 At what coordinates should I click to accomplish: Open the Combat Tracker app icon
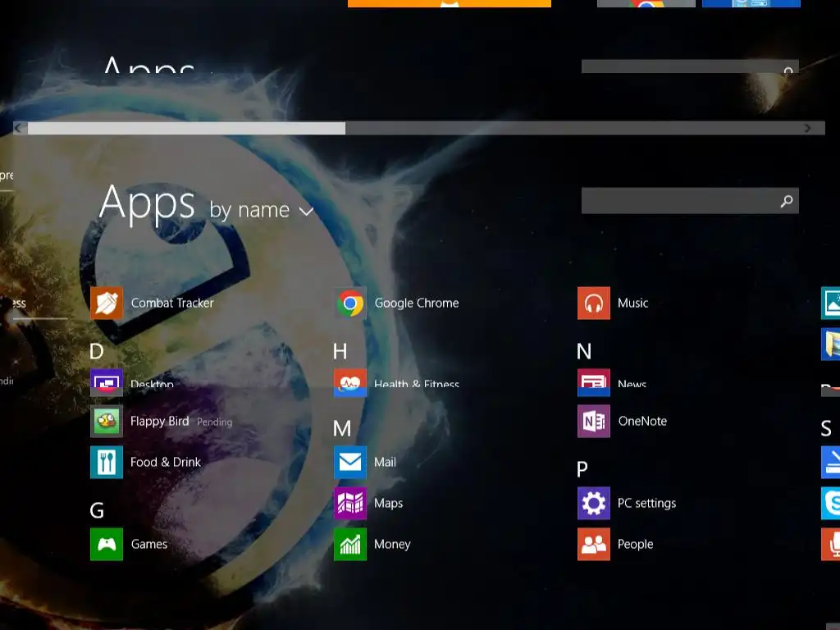point(106,303)
